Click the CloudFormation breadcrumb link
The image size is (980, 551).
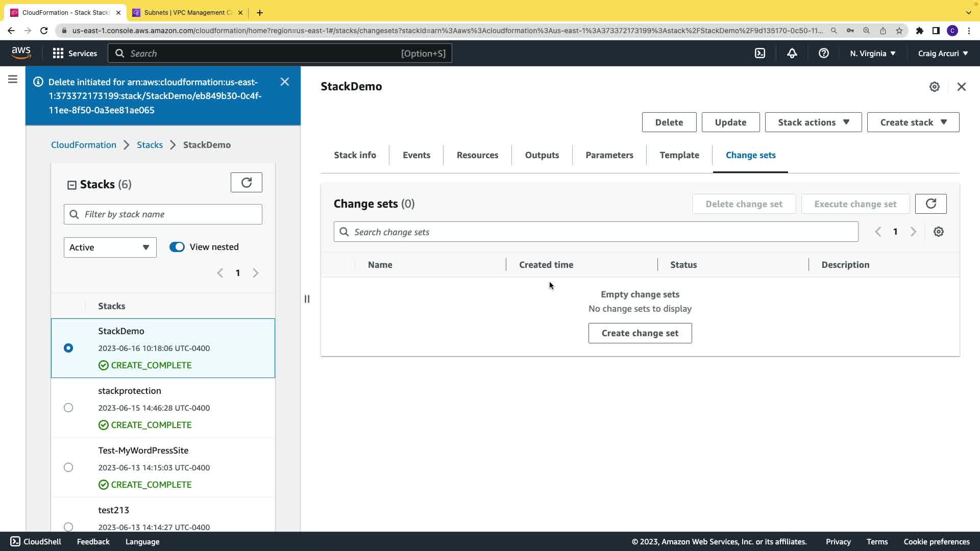point(84,145)
